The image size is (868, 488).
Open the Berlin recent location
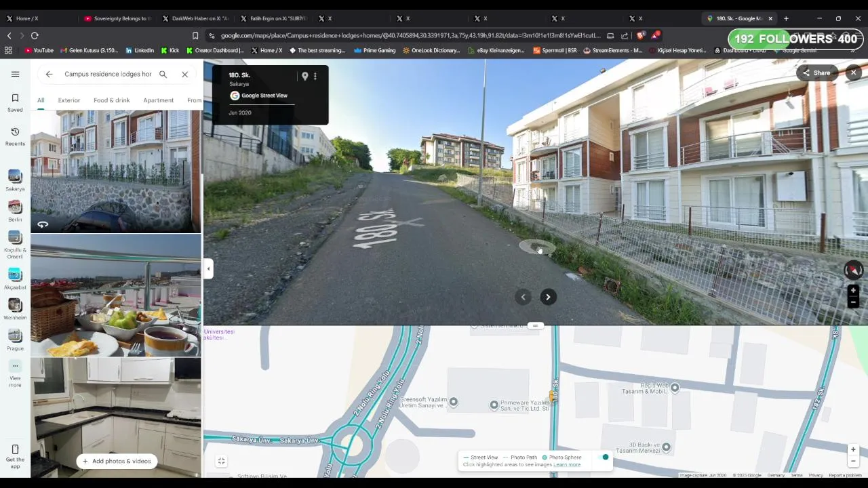point(15,211)
